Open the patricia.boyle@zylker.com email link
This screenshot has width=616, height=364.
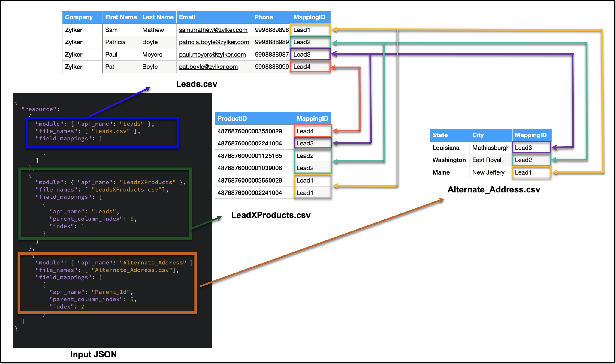[214, 42]
